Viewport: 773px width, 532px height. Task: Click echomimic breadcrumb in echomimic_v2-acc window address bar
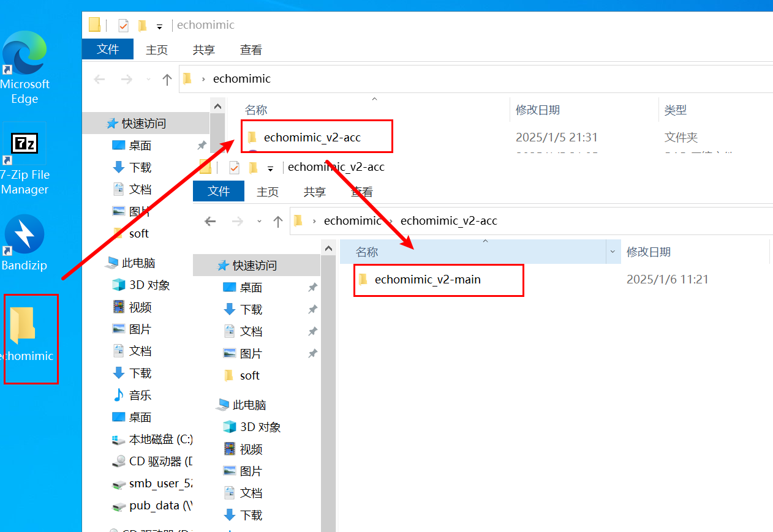point(352,220)
